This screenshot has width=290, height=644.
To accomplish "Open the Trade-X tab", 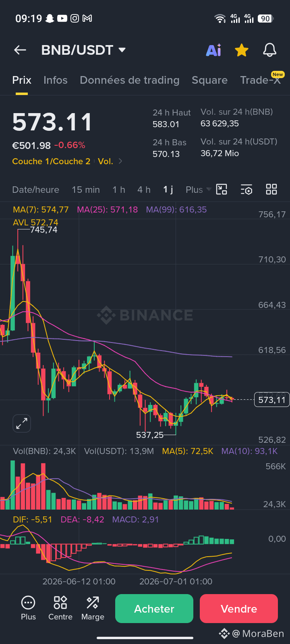I will coord(260,80).
